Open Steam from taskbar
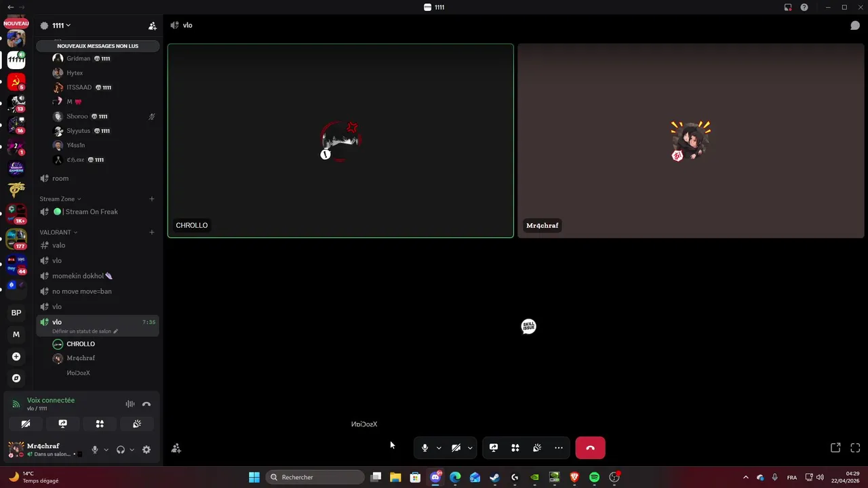This screenshot has height=488, width=868. click(495, 477)
